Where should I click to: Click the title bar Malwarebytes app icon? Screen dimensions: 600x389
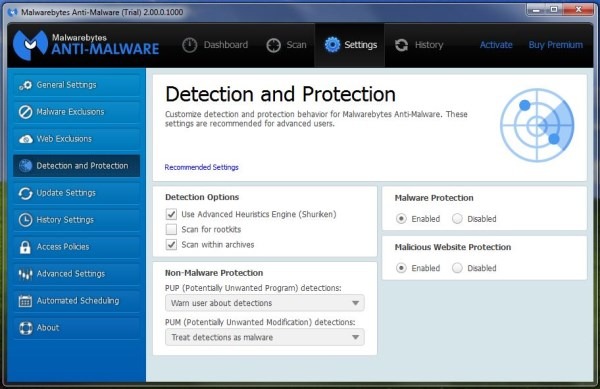point(12,12)
